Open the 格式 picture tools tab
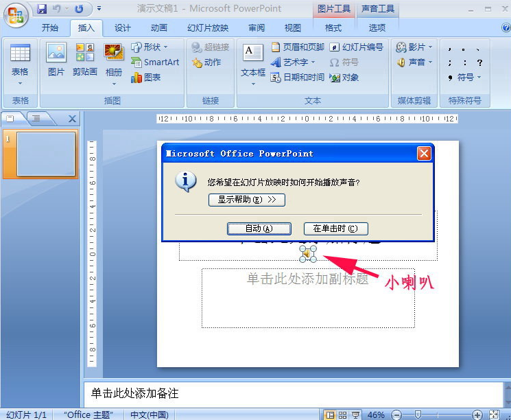This screenshot has width=511, height=420. 333,28
